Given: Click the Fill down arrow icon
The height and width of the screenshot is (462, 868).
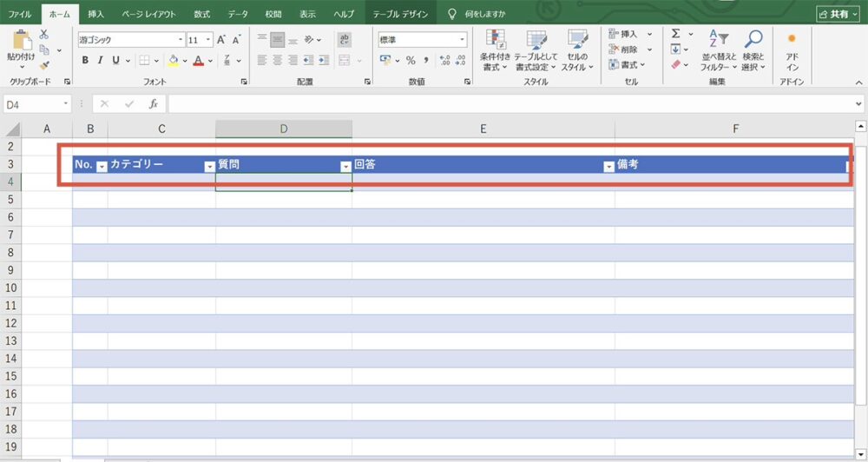Looking at the screenshot, I should [x=675, y=49].
